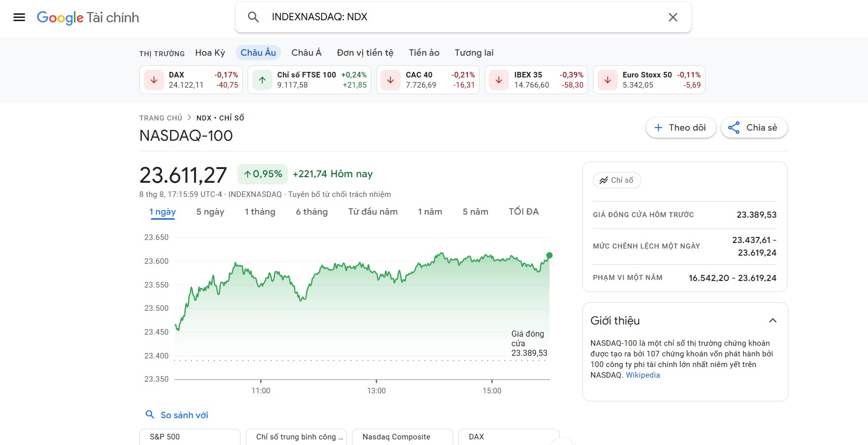This screenshot has height=445, width=868.
Task: Switch chart range to 6 tháng
Action: click(311, 212)
